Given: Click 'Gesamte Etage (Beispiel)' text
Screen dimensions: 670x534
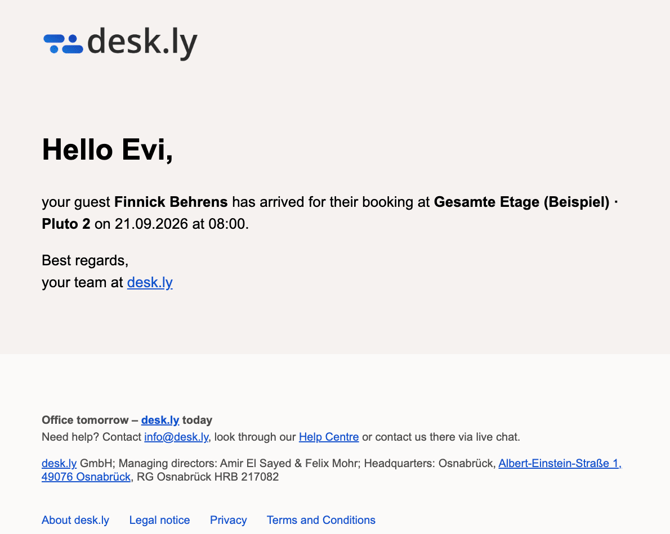Looking at the screenshot, I should tap(522, 202).
